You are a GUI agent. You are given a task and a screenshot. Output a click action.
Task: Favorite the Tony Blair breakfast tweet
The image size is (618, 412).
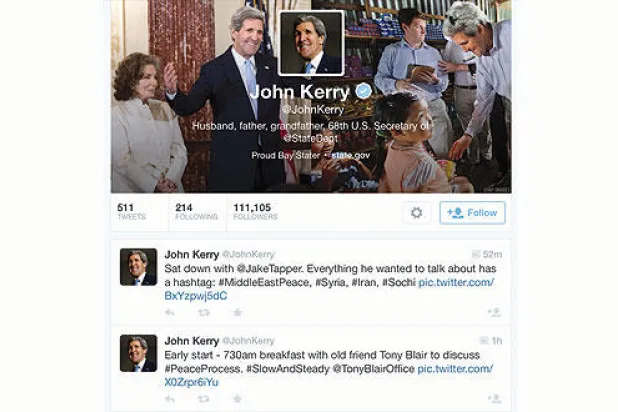tap(237, 399)
